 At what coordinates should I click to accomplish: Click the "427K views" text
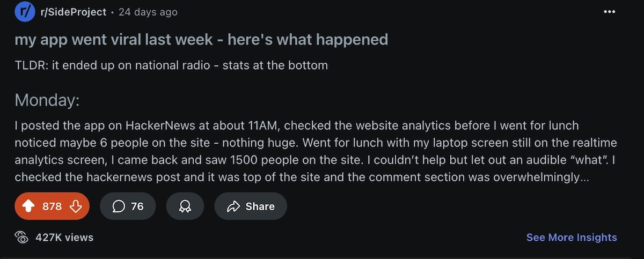(x=64, y=237)
